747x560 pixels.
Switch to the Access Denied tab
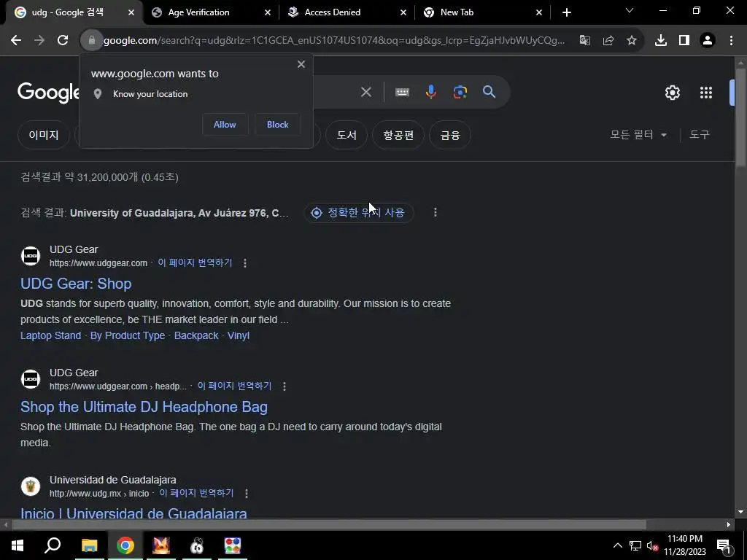[x=333, y=12]
